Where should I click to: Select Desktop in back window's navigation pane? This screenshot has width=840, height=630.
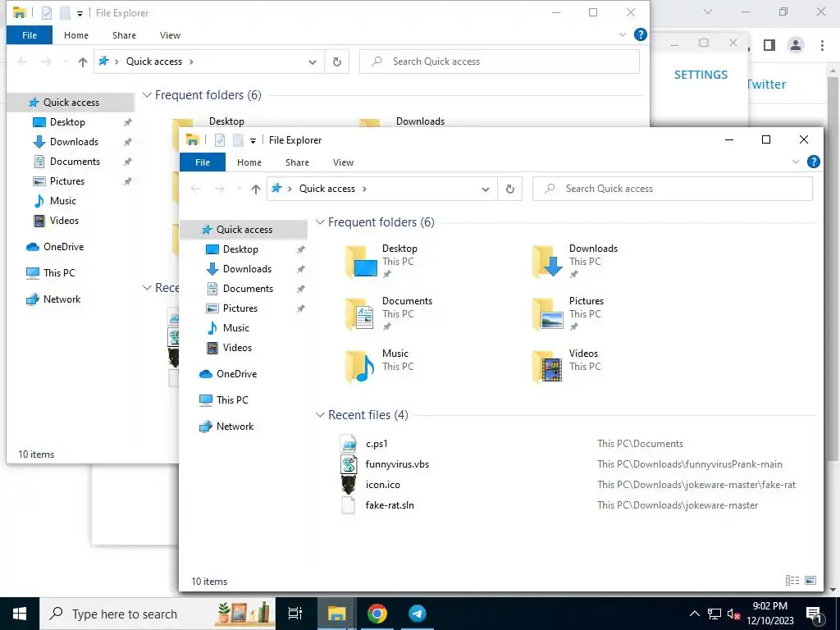coord(67,122)
